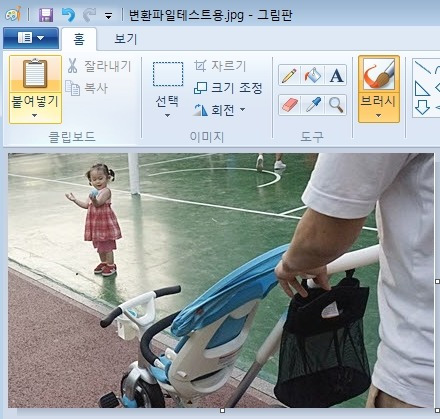Screen dimensions: 440x419
Task: Select the Fill with color bucket tool
Action: (313, 75)
